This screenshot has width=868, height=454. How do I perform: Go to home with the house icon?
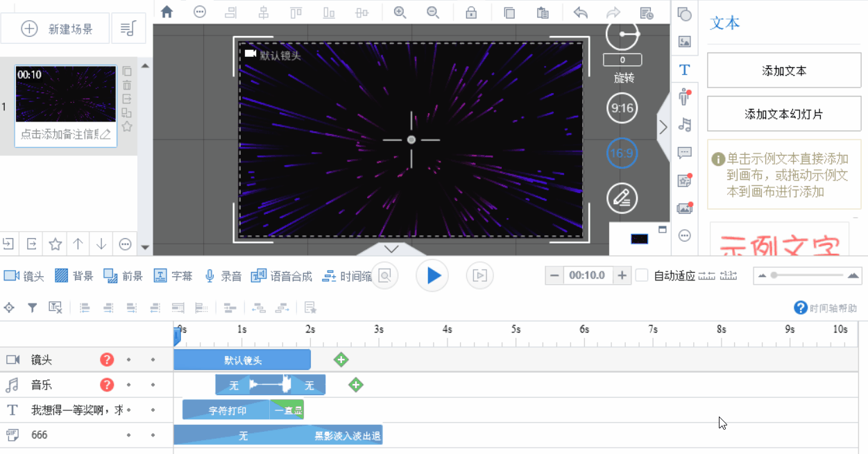click(167, 12)
